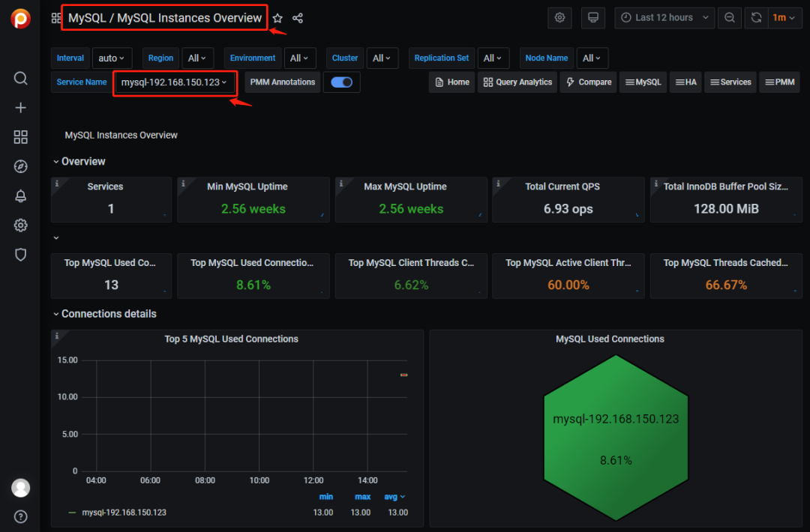Show info for Total Current QPS panel
Image resolution: width=810 pixels, height=532 pixels.
(498, 183)
